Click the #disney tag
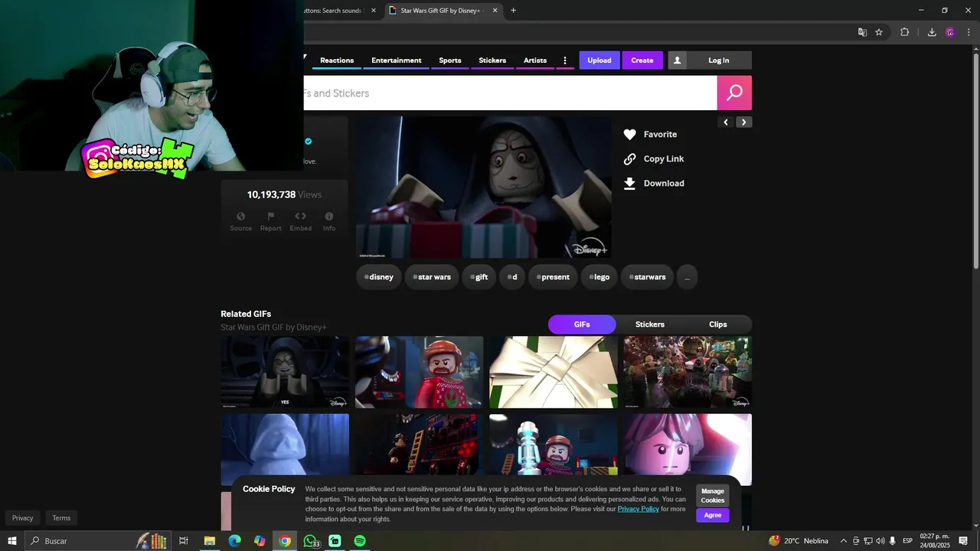Viewport: 980px width, 551px height. click(x=379, y=277)
